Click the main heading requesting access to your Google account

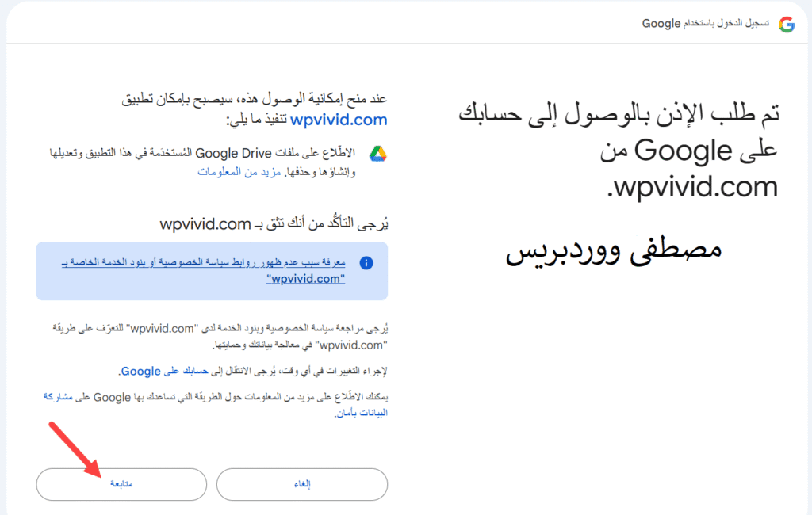coord(619,150)
